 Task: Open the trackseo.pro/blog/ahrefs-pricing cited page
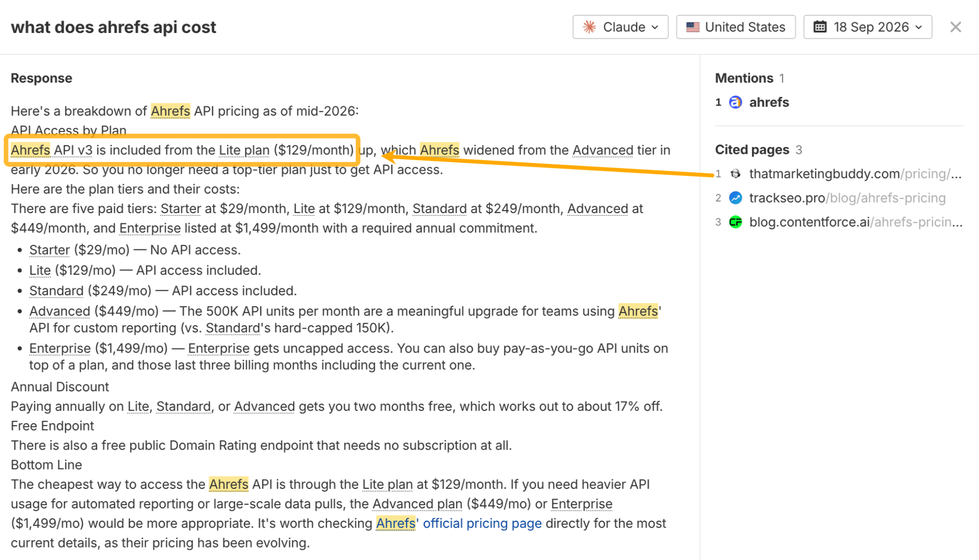point(847,198)
